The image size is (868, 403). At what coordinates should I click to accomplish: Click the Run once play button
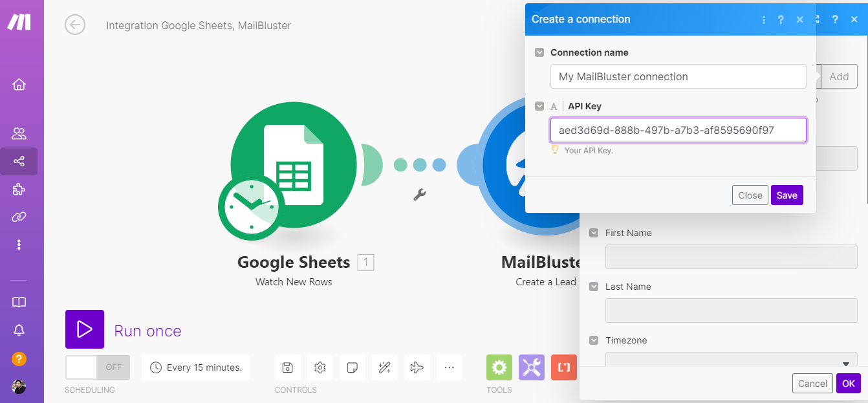click(x=85, y=329)
